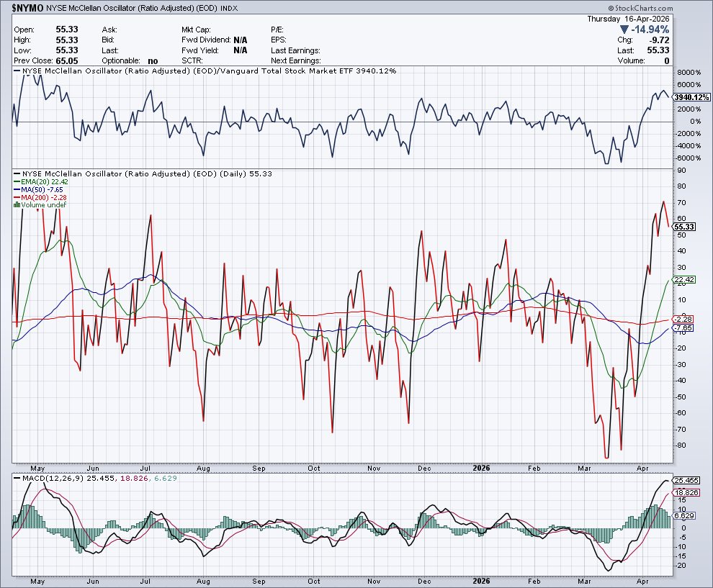713x588 pixels.
Task: Click the 6.629 histogram axis tag
Action: pyautogui.click(x=684, y=515)
